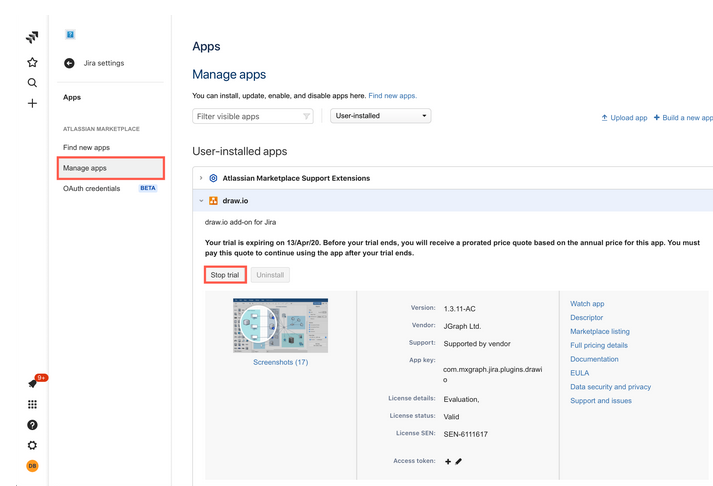This screenshot has width=713, height=486.
Task: Click the project image icon above Jira settings
Action: coord(70,35)
